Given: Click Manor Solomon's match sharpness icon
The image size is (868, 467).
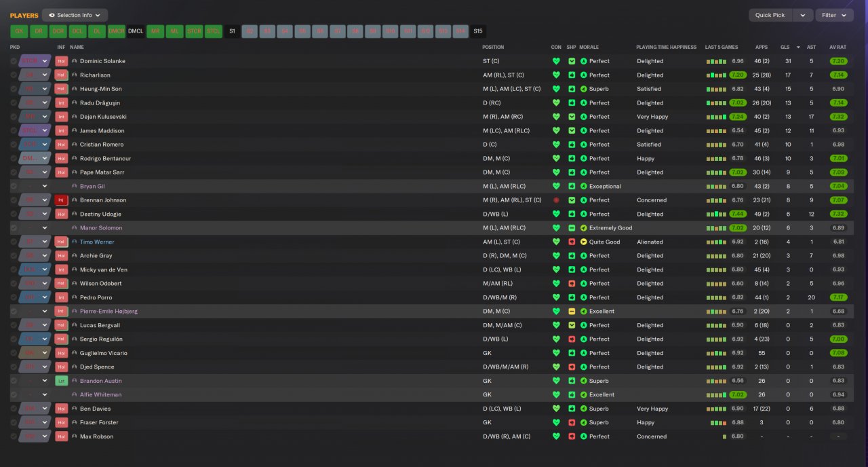Looking at the screenshot, I should tap(572, 228).
